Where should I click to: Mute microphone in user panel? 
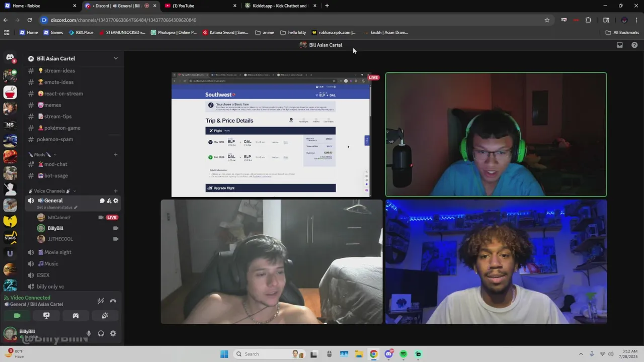[x=89, y=333]
